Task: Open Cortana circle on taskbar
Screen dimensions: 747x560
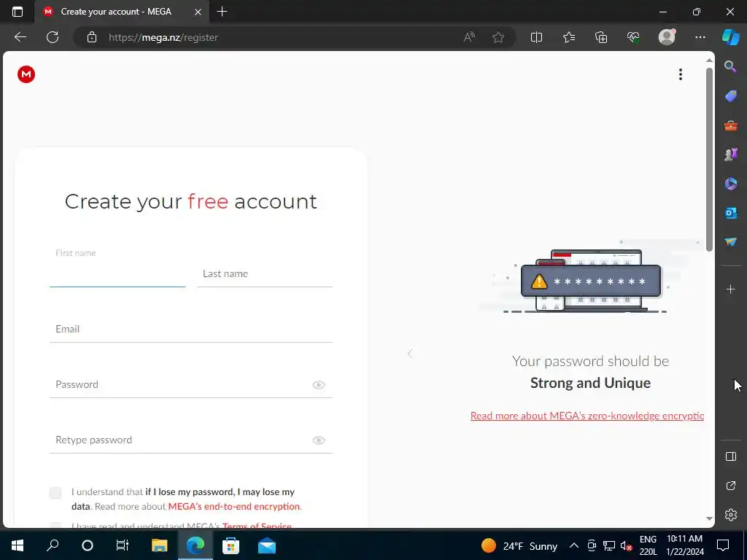Action: pyautogui.click(x=88, y=545)
